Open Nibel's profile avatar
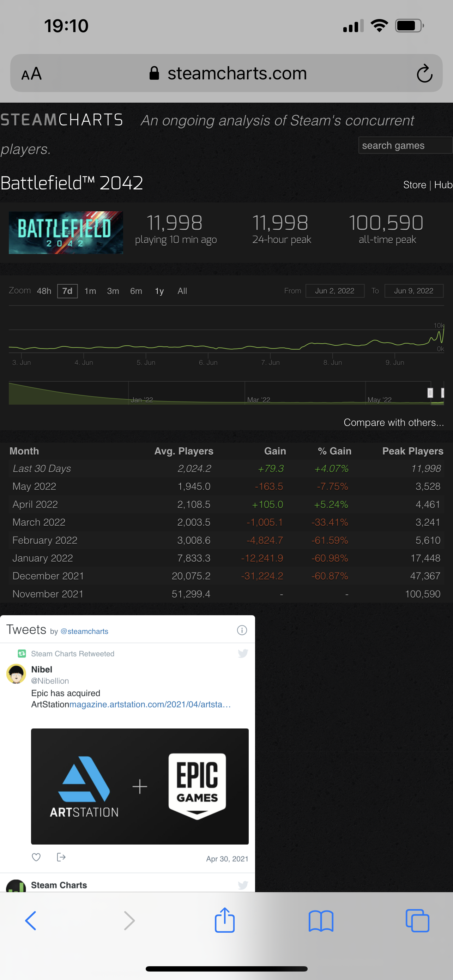This screenshot has height=980, width=453. pyautogui.click(x=16, y=674)
